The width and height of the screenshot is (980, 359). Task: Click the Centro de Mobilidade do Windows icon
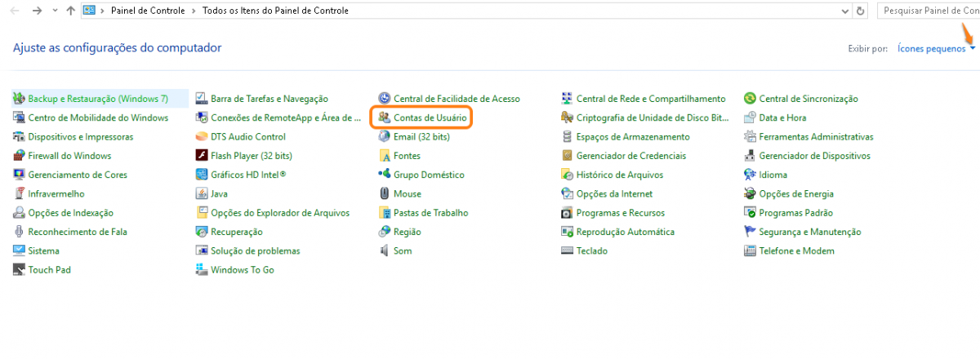(x=20, y=117)
